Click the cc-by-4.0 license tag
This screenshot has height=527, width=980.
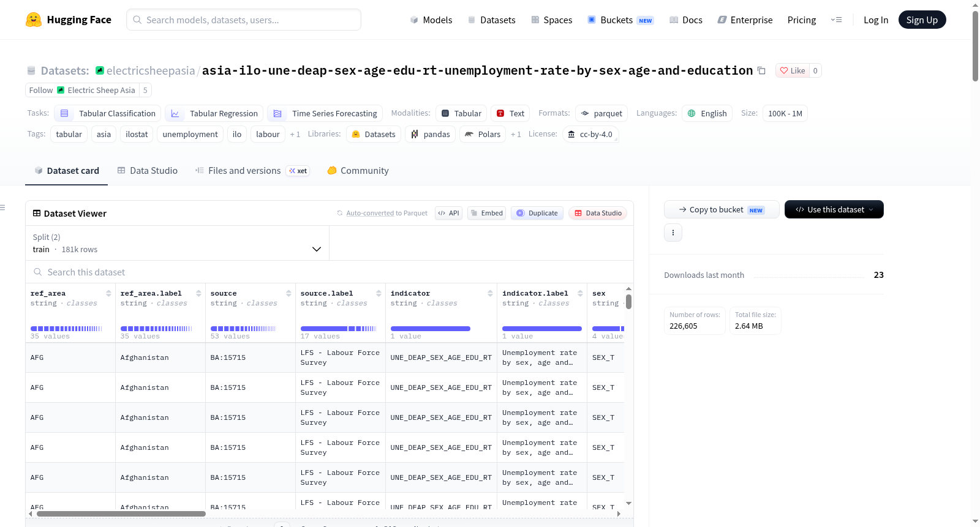(x=590, y=134)
